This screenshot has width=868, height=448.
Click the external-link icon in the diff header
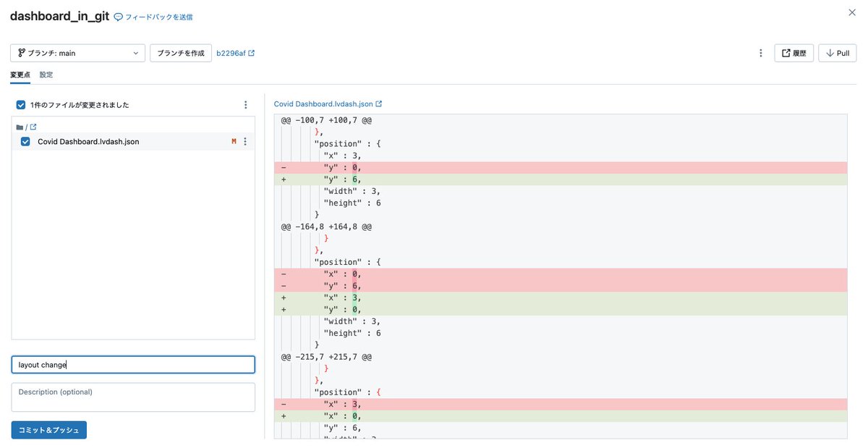click(377, 103)
